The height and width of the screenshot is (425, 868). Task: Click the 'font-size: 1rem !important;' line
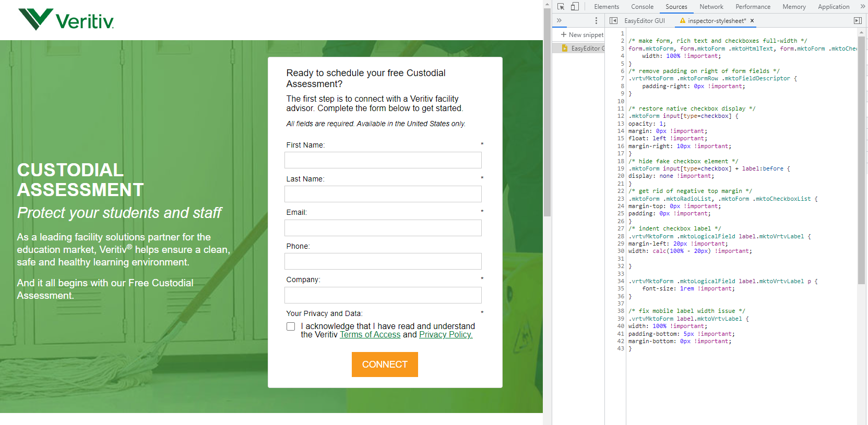click(688, 288)
